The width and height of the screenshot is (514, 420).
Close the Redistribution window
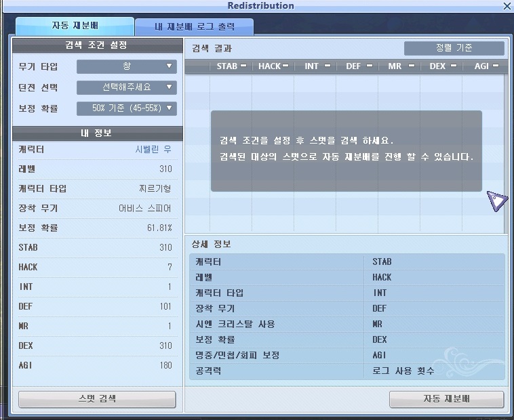tap(507, 6)
